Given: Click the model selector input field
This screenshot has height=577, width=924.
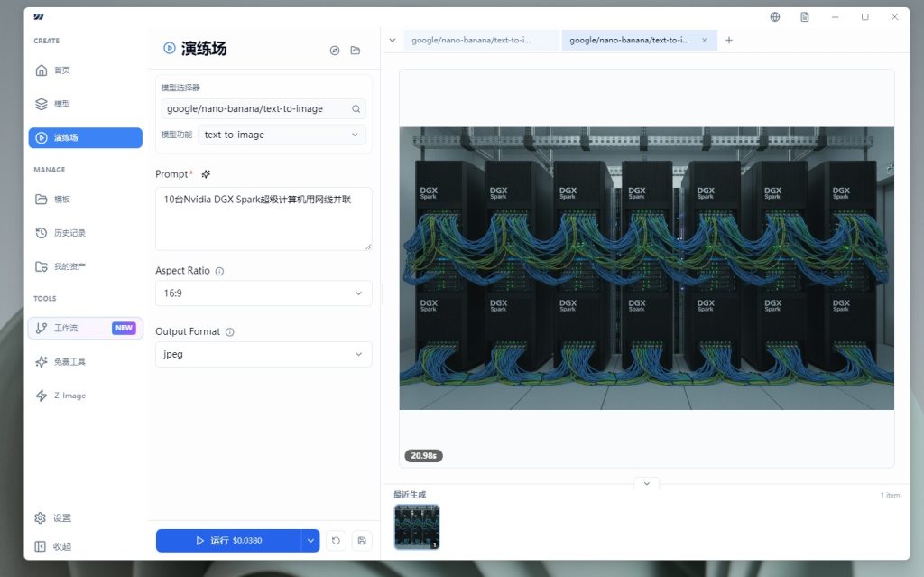Looking at the screenshot, I should pos(263,108).
